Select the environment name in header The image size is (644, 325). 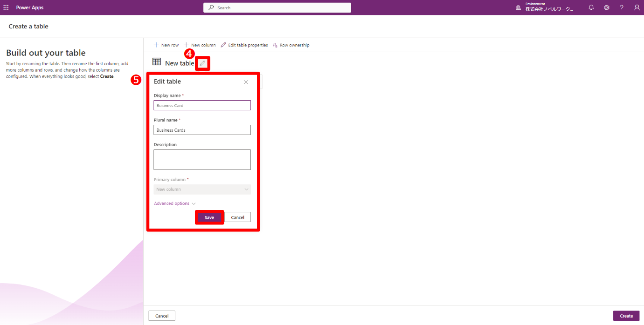549,9
